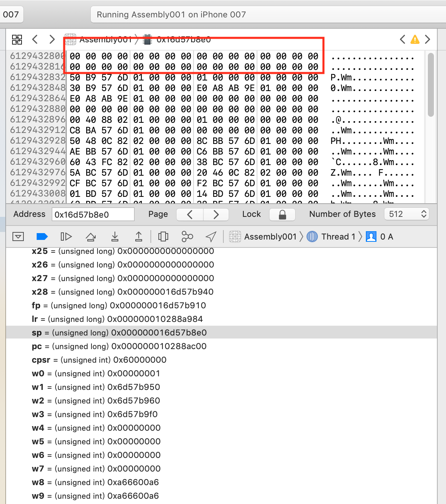Hide the debug area toggle
446x504 pixels.
18,237
